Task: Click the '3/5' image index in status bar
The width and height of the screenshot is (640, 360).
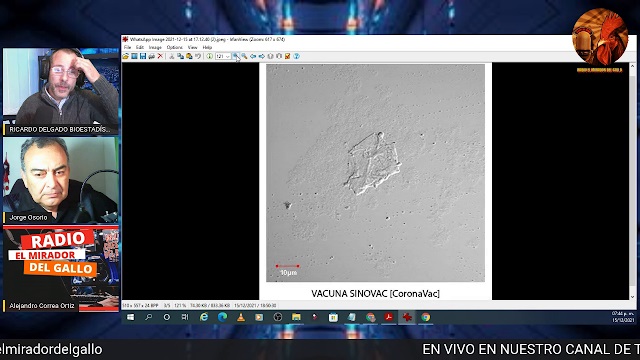Action: pyautogui.click(x=167, y=306)
